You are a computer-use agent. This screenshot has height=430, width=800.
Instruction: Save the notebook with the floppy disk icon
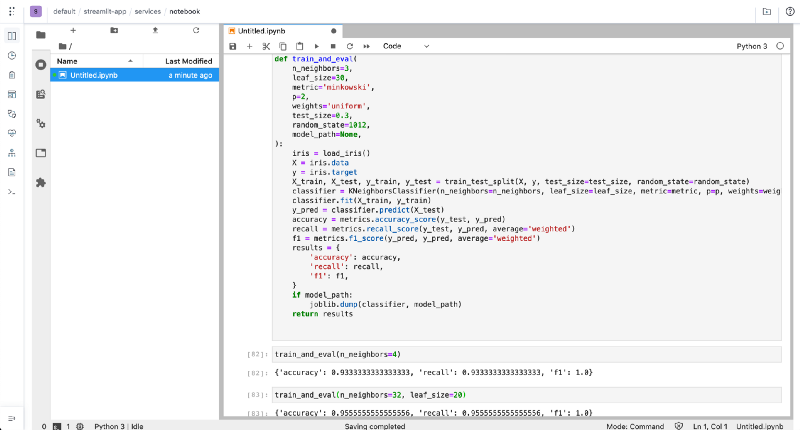tap(233, 46)
